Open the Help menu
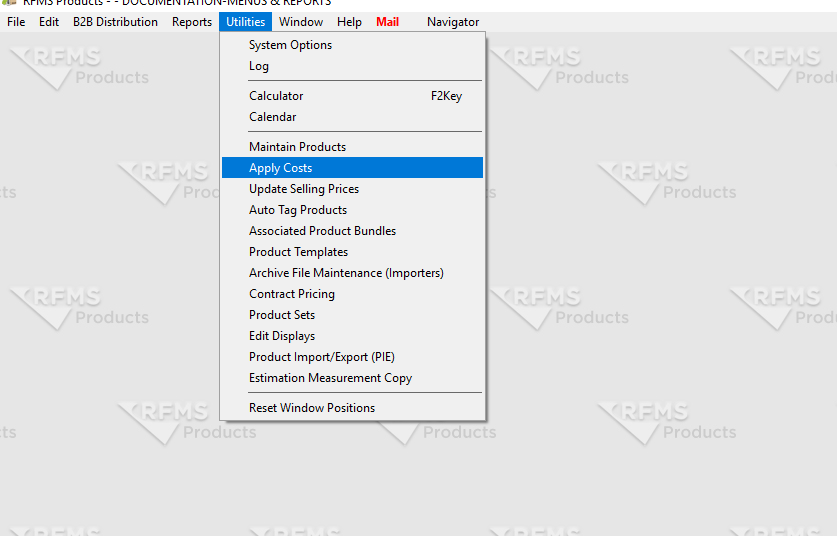The image size is (837, 536). 349,22
